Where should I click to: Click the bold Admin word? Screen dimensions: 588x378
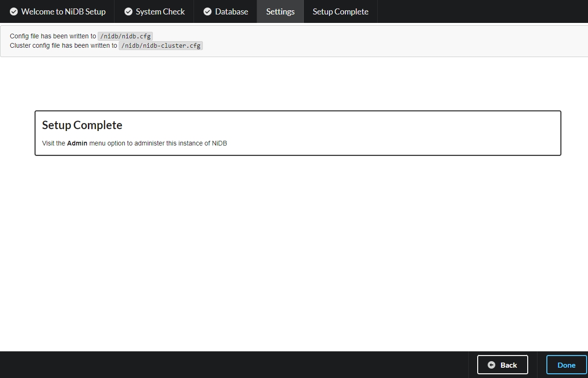[x=77, y=143]
